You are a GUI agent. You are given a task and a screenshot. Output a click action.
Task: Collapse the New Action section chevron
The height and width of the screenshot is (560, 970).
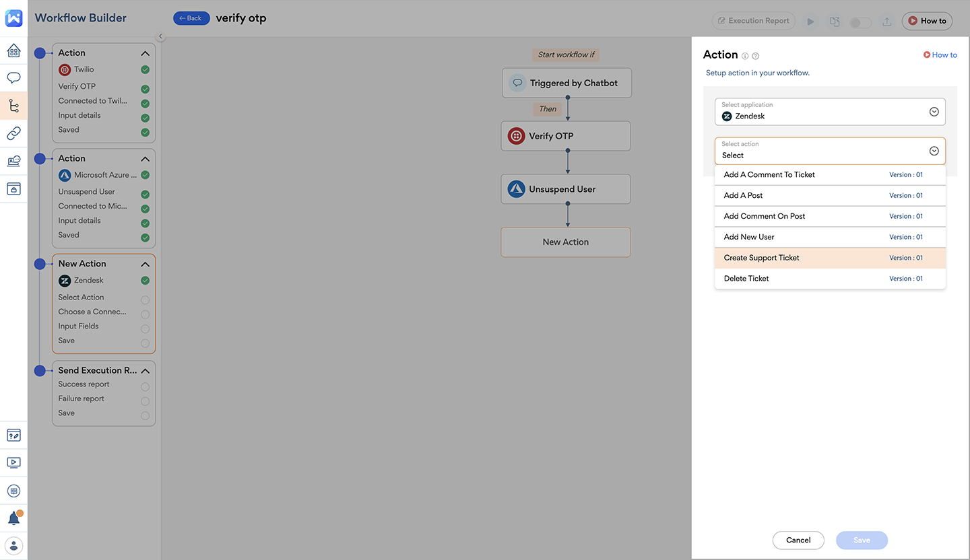pos(145,264)
